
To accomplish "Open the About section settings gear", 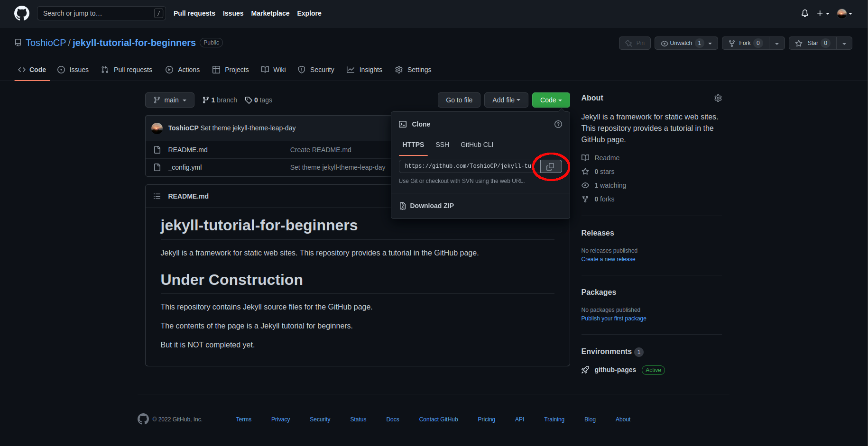I will point(718,98).
